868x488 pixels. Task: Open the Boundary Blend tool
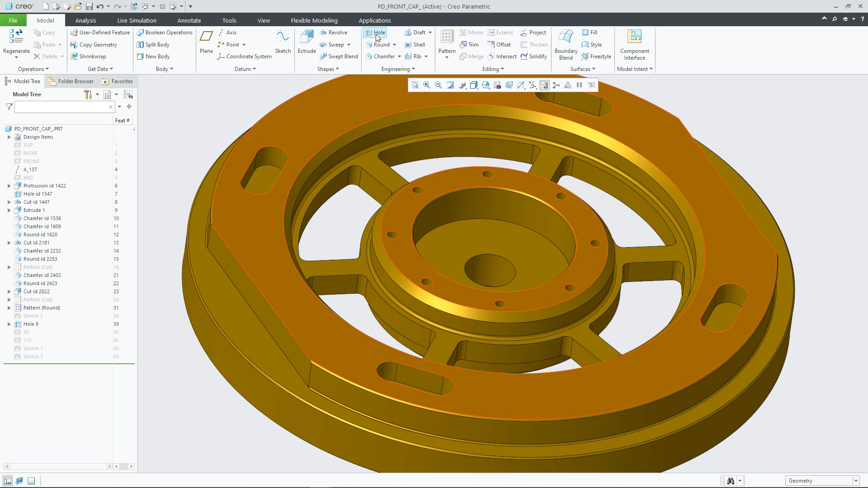[x=566, y=44]
